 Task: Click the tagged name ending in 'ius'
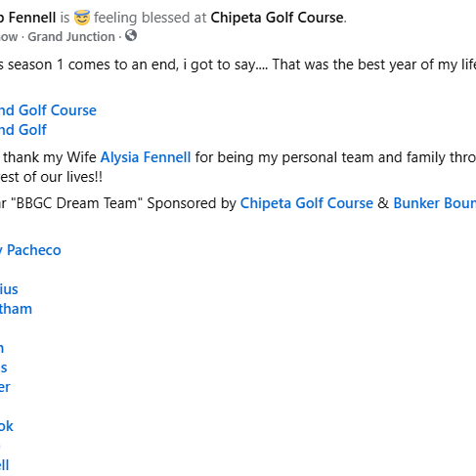tap(9, 289)
